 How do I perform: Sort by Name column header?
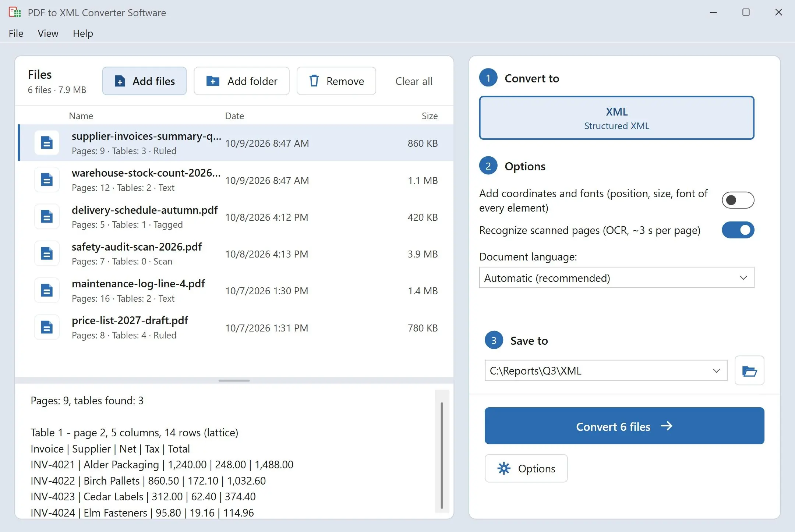tap(81, 116)
